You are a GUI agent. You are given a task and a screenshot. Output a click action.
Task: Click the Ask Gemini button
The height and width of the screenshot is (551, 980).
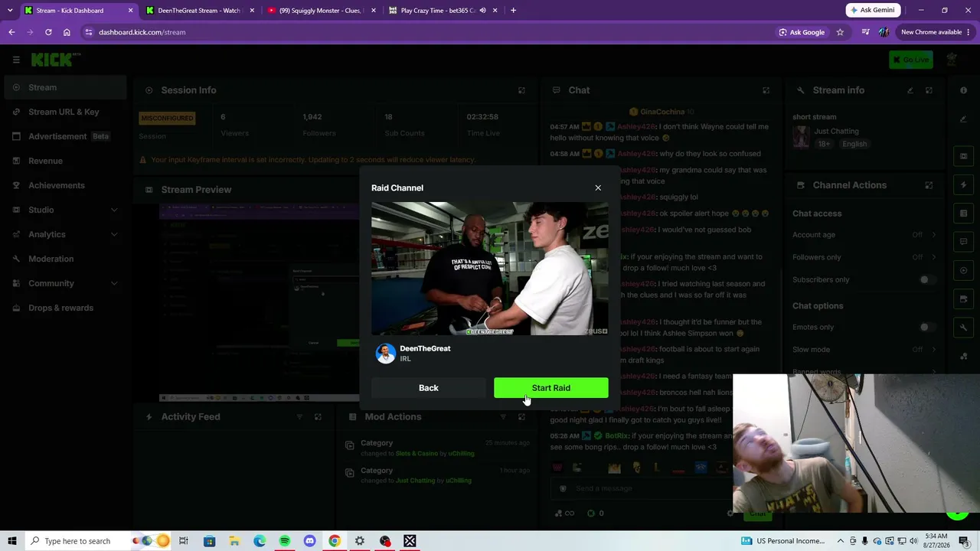coord(872,10)
